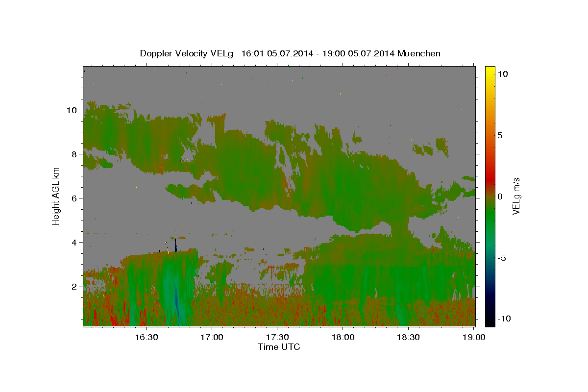Screen dimensions: 588x392
Task: Click the 16:30 time tick label
Action: [147, 337]
